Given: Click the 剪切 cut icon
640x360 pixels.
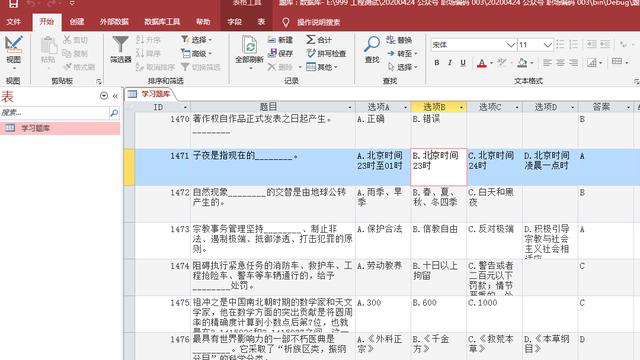Looking at the screenshot, I should (x=76, y=40).
